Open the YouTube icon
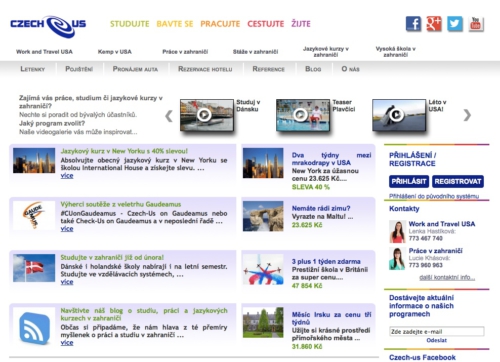The height and width of the screenshot is (362, 500). (476, 24)
